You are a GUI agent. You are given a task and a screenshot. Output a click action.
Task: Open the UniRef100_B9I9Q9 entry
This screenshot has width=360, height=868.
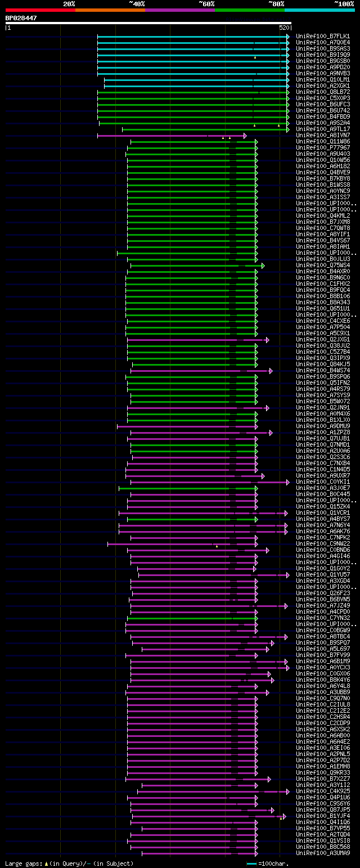point(323,55)
